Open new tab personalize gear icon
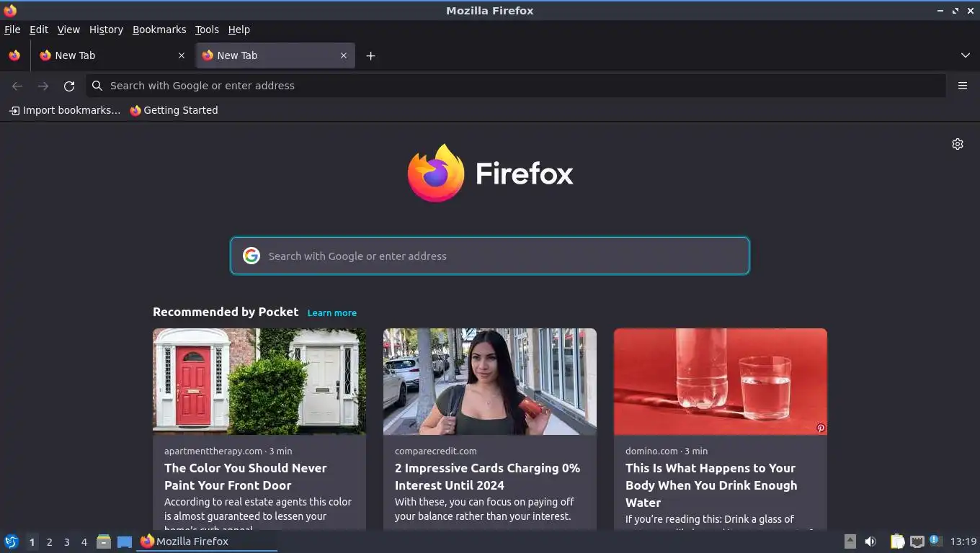Image resolution: width=980 pixels, height=553 pixels. 958,144
